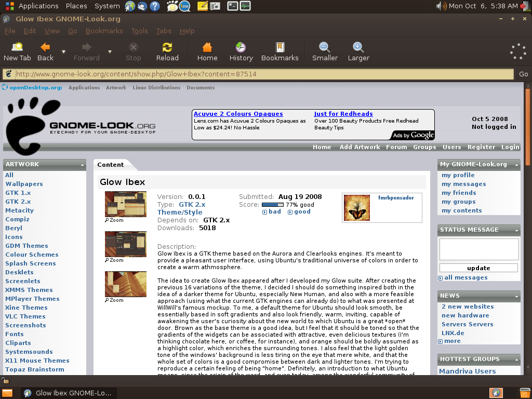Click into the URL address field
This screenshot has height=399, width=532.
[x=264, y=74]
